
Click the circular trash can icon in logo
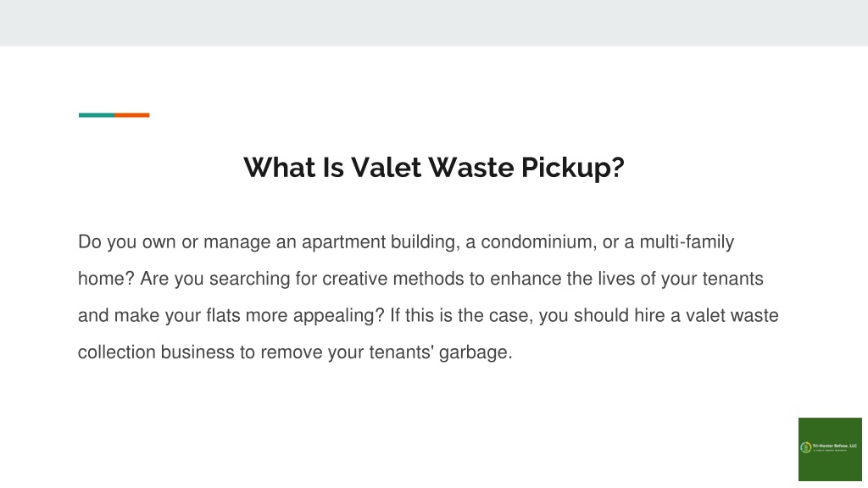pyautogui.click(x=806, y=447)
